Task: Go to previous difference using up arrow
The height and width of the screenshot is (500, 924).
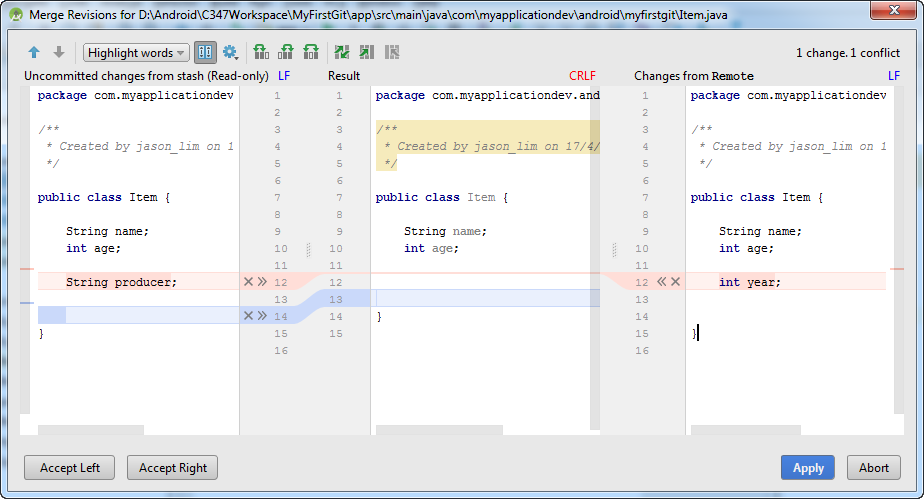Action: pyautogui.click(x=34, y=52)
